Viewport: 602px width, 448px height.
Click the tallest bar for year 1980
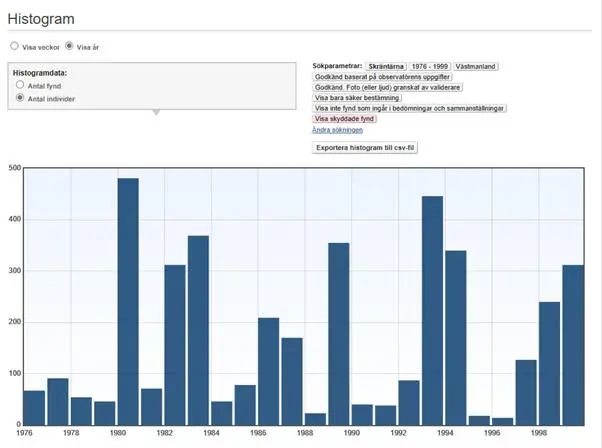(x=128, y=300)
